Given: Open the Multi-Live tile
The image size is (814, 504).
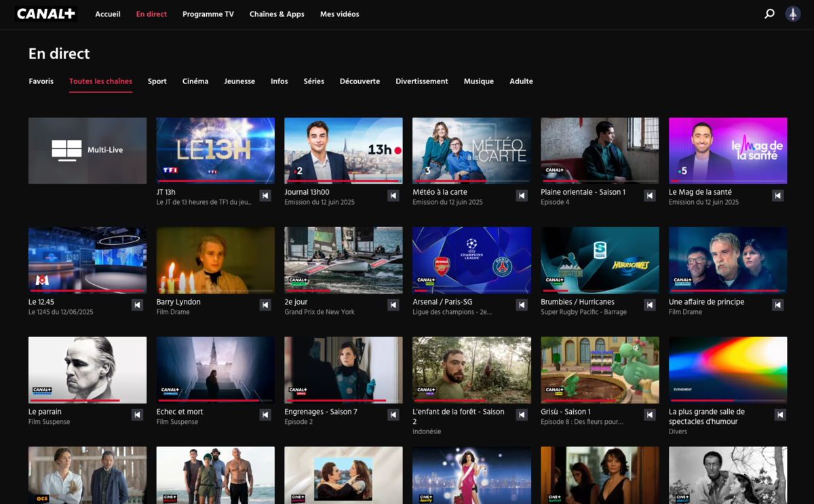Looking at the screenshot, I should pyautogui.click(x=88, y=151).
